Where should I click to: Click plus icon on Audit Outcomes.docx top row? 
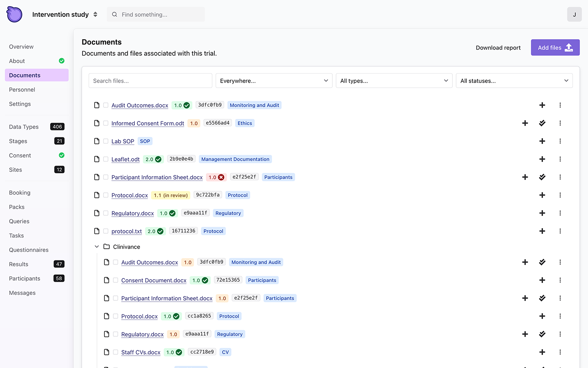[x=542, y=105]
